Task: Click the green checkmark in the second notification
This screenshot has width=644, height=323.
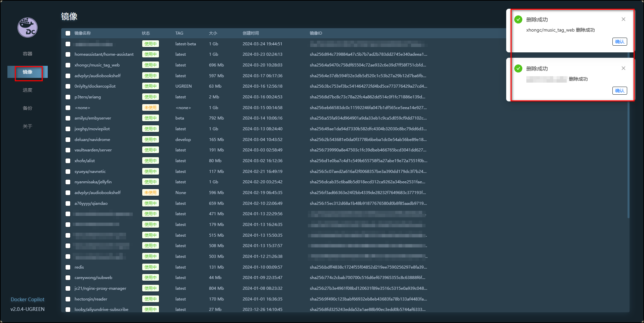Action: pyautogui.click(x=518, y=68)
